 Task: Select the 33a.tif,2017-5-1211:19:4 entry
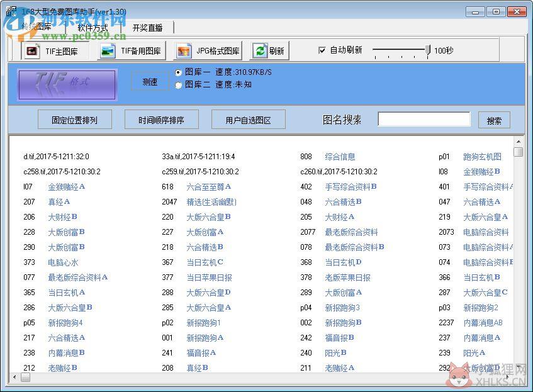point(198,157)
